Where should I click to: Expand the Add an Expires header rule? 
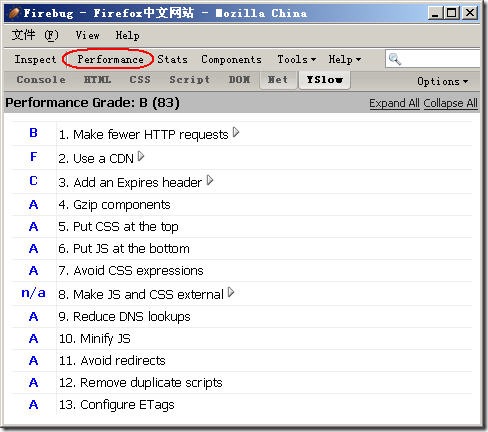click(210, 180)
